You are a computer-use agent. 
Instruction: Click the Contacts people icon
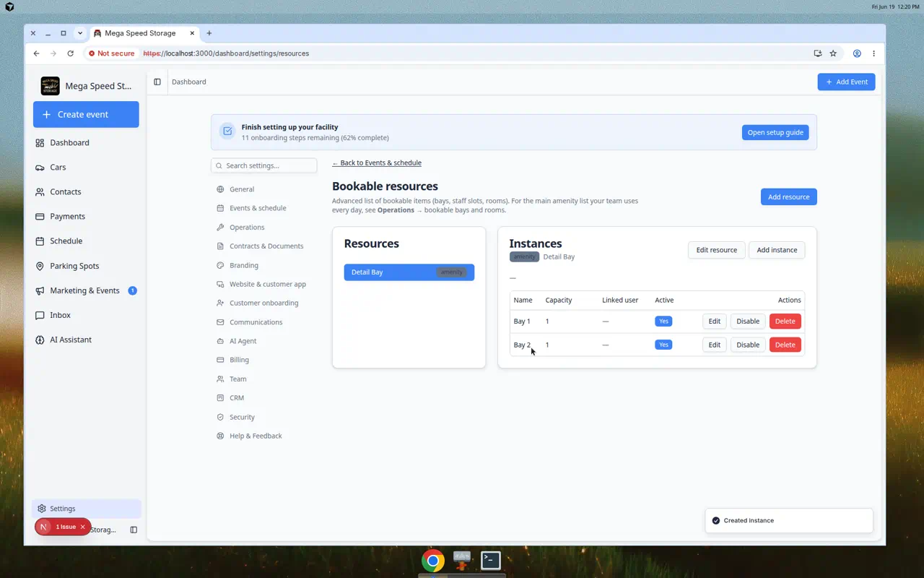point(40,191)
